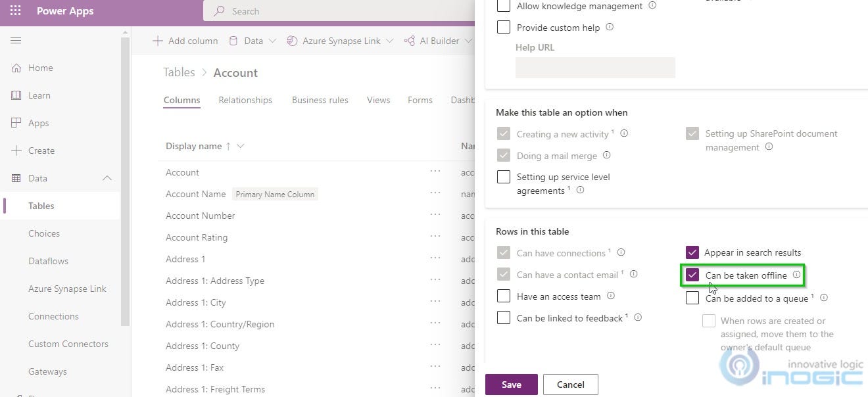
Task: Check Have an access team
Action: tap(504, 296)
